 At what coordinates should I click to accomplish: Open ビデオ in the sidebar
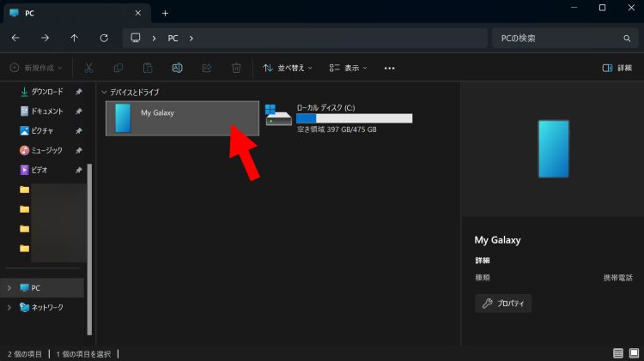[33, 170]
